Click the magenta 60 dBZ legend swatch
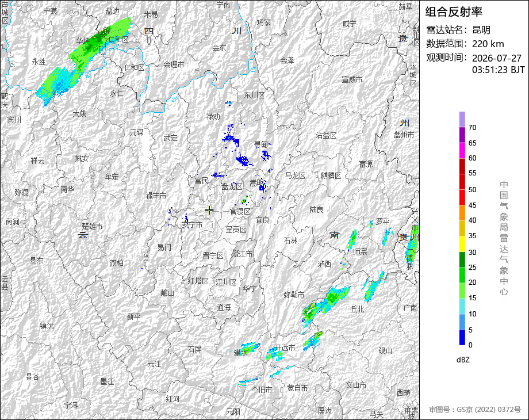The width and height of the screenshot is (529, 420). coord(462,151)
